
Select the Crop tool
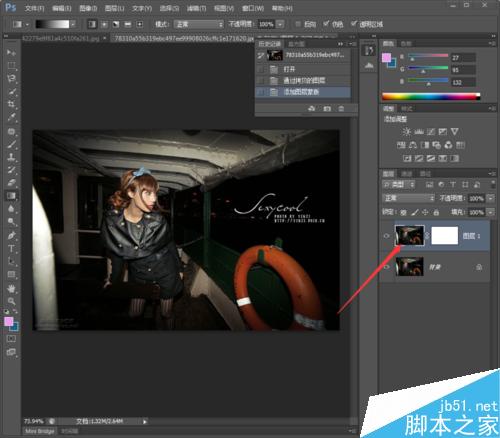pyautogui.click(x=11, y=104)
